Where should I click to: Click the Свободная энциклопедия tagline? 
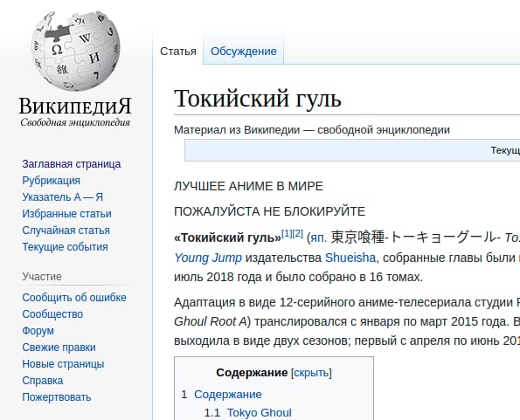(75, 122)
